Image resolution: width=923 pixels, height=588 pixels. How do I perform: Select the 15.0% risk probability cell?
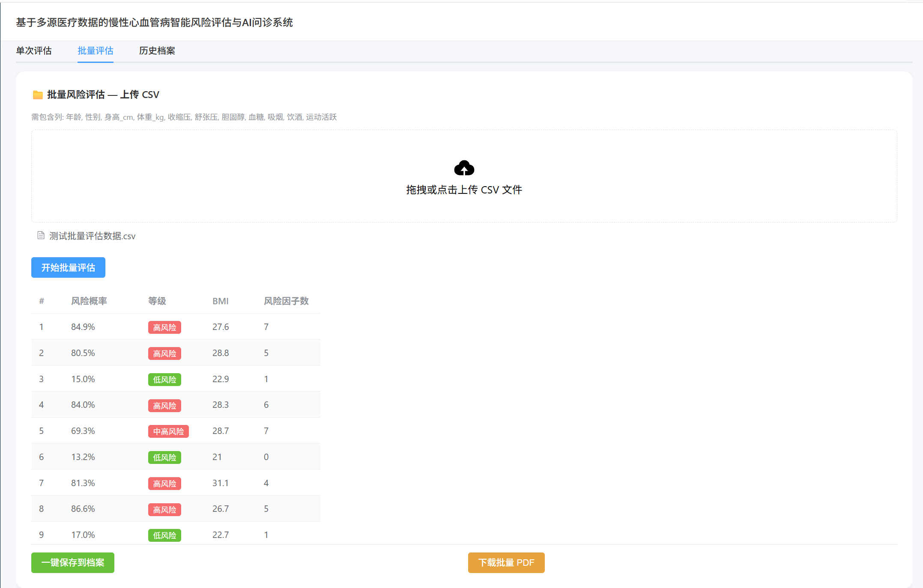[83, 379]
